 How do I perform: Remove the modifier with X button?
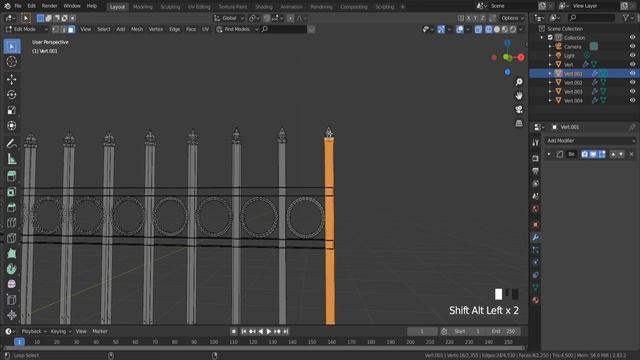(631, 154)
